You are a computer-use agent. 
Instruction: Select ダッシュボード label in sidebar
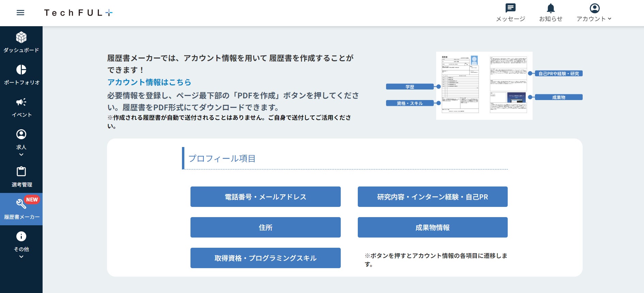21,50
